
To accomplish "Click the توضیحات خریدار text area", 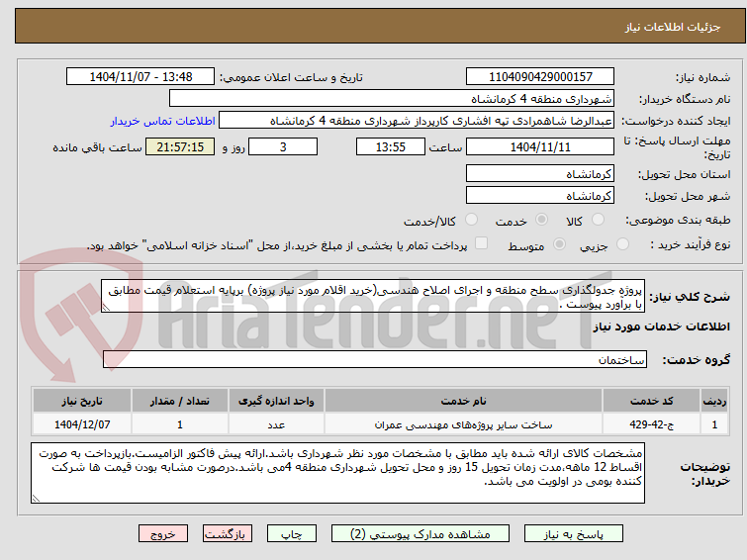I will [337, 473].
